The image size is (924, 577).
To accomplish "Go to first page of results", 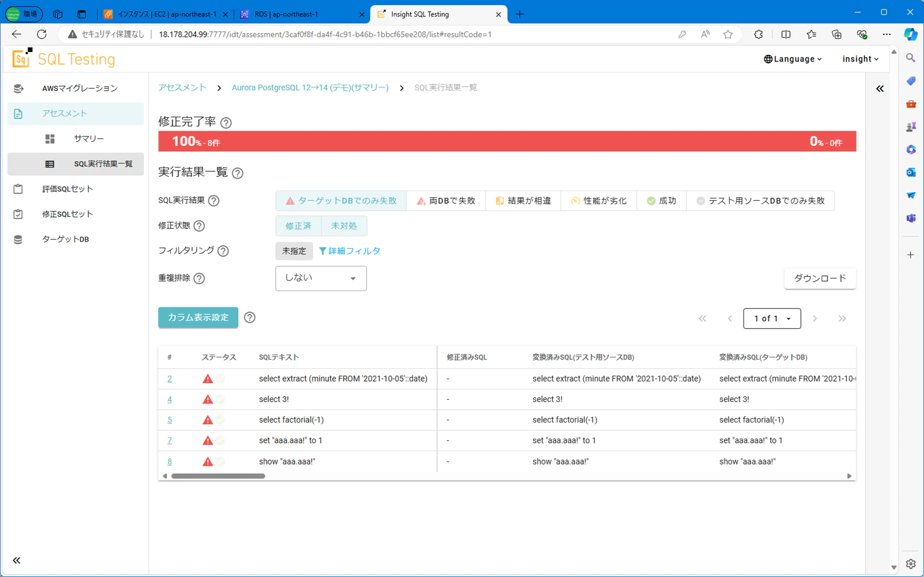I will click(702, 319).
